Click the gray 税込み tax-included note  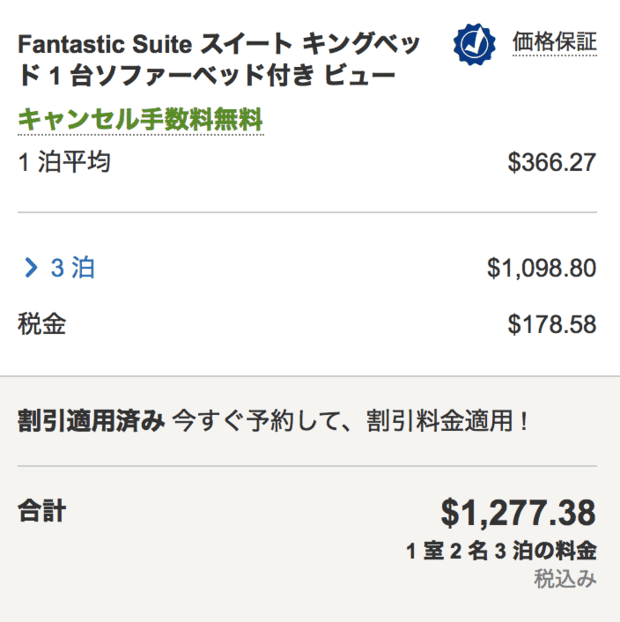coord(565,579)
